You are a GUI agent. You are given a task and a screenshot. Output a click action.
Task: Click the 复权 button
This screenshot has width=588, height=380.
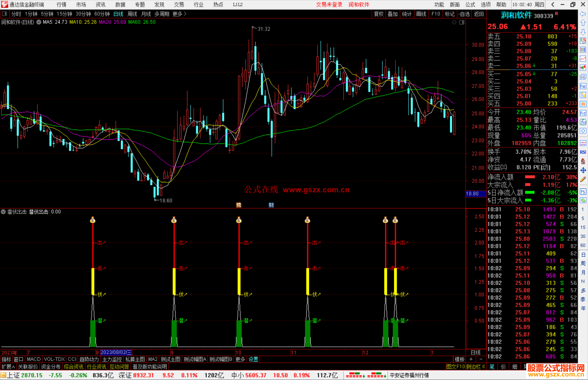(x=378, y=14)
